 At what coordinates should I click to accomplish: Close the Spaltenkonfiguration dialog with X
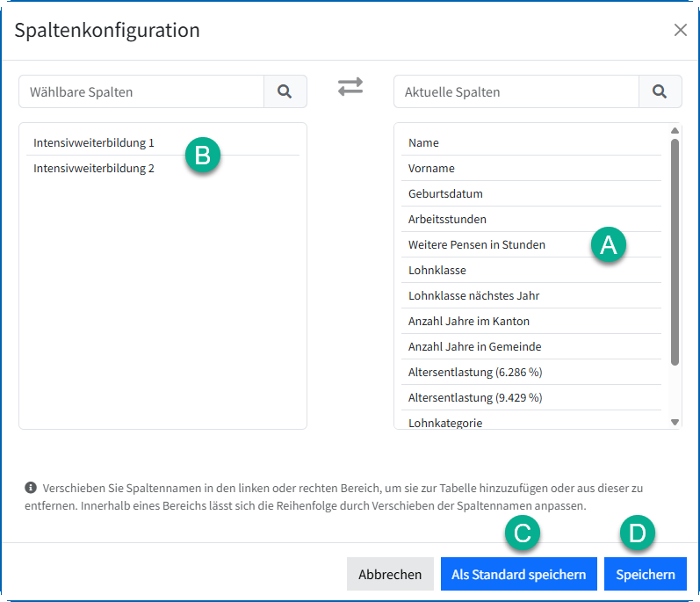680,30
